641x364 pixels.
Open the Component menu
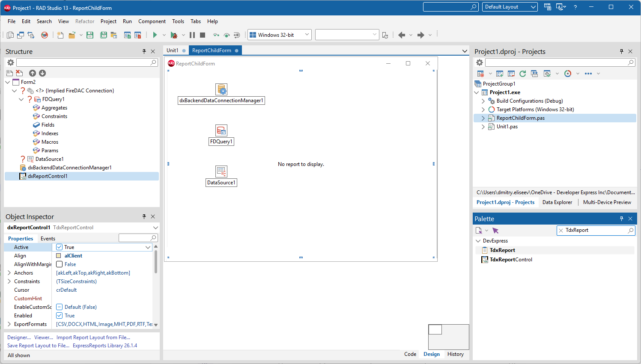(x=152, y=21)
